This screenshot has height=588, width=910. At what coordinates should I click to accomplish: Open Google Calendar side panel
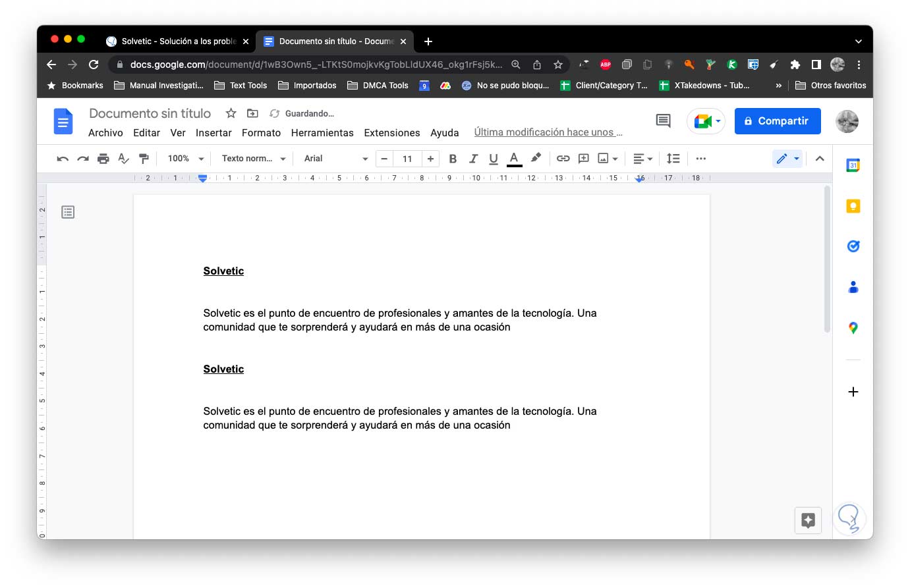(x=853, y=165)
